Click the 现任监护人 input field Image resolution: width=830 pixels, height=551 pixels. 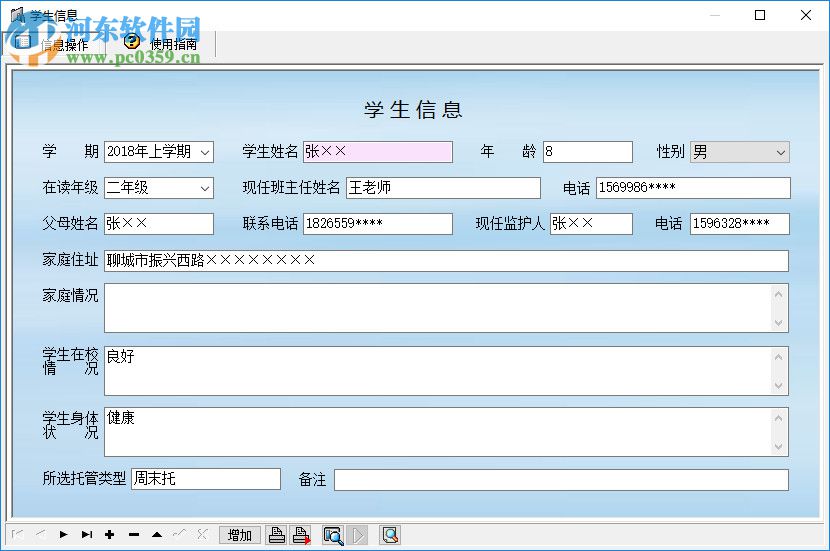[591, 224]
